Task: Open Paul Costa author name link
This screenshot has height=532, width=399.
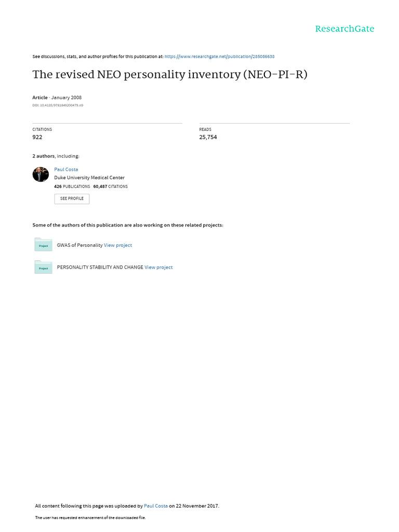Action: pos(66,169)
